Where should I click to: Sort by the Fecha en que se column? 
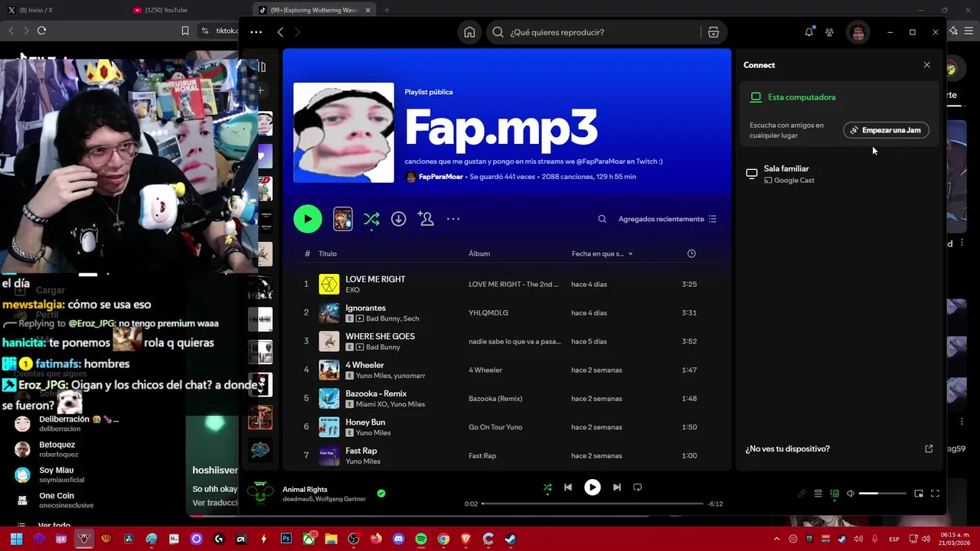pyautogui.click(x=602, y=253)
